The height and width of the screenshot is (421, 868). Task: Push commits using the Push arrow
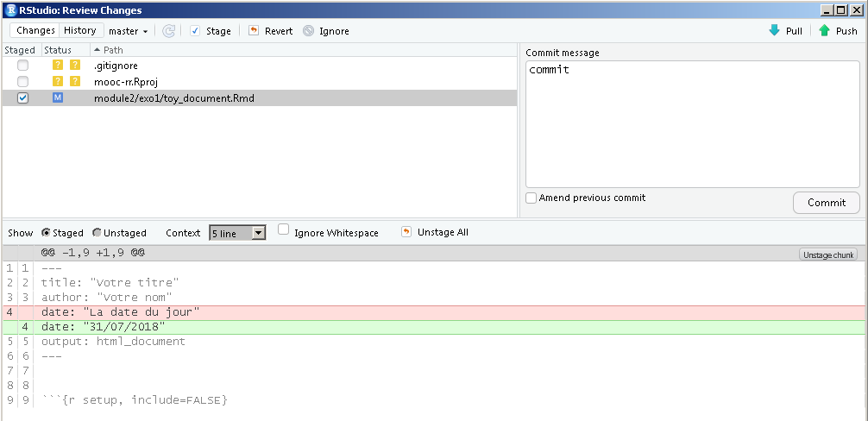click(x=825, y=31)
